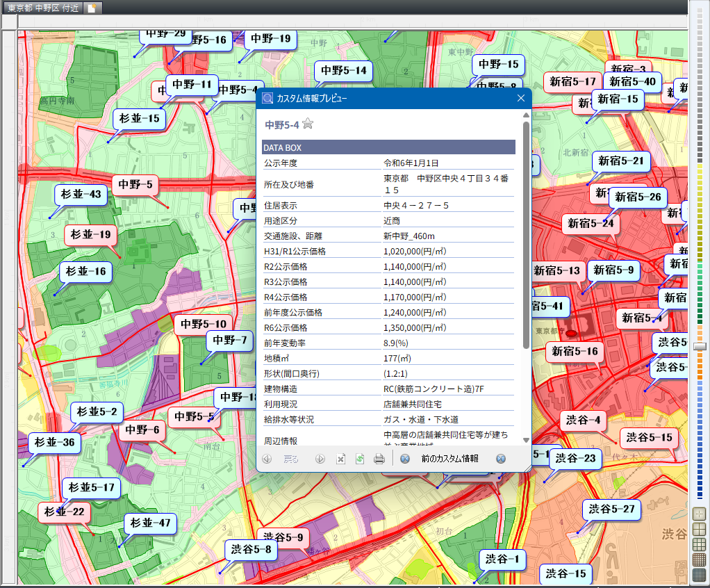The width and height of the screenshot is (710, 588).
Task: Click the printer icon in the preview footer
Action: (x=379, y=459)
